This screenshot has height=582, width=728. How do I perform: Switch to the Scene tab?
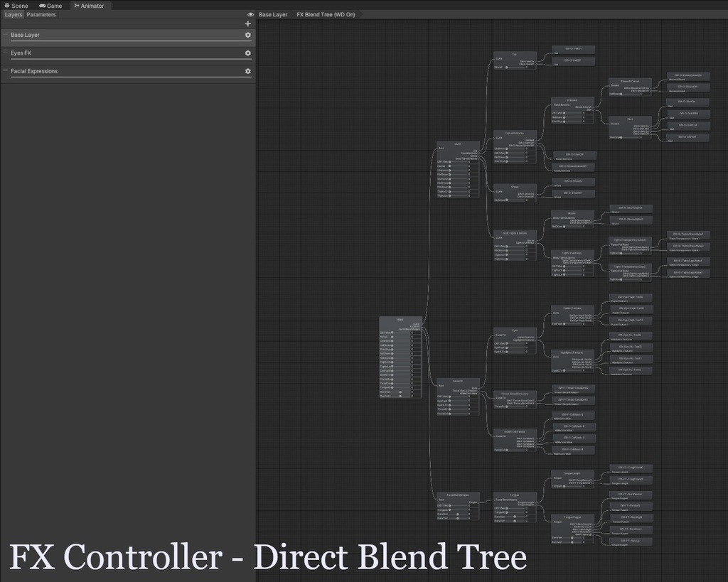coord(16,6)
